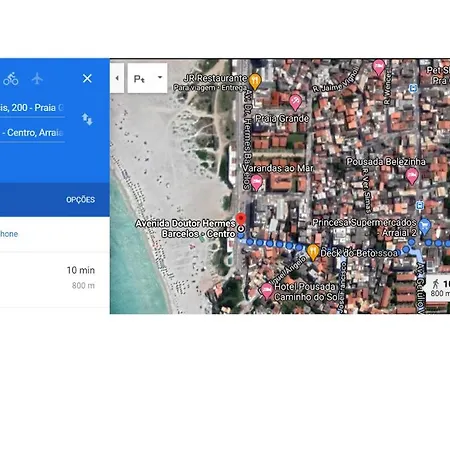Click the walking route time label on map
Image resolution: width=450 pixels, height=450 pixels.
[x=440, y=288]
